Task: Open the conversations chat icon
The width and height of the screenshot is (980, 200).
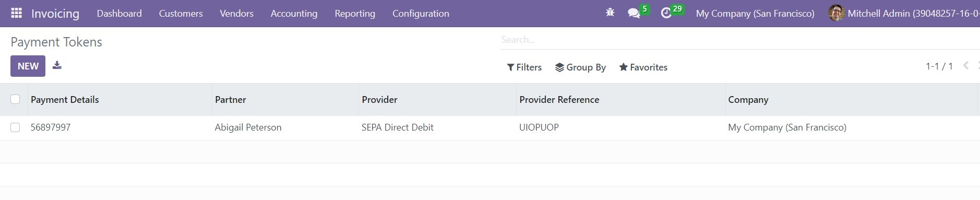Action: tap(634, 13)
